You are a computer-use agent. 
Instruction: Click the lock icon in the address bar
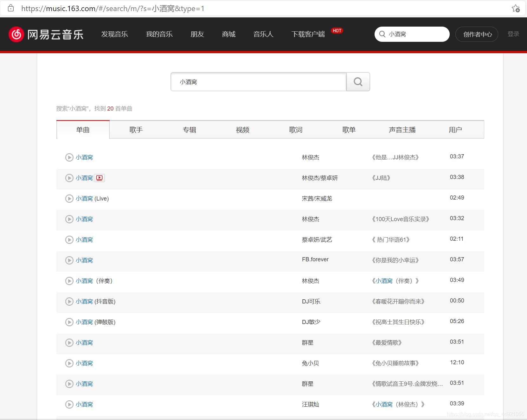point(11,8)
